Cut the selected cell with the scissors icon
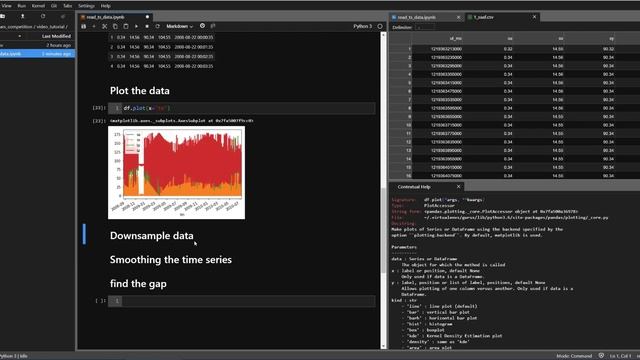 point(104,26)
